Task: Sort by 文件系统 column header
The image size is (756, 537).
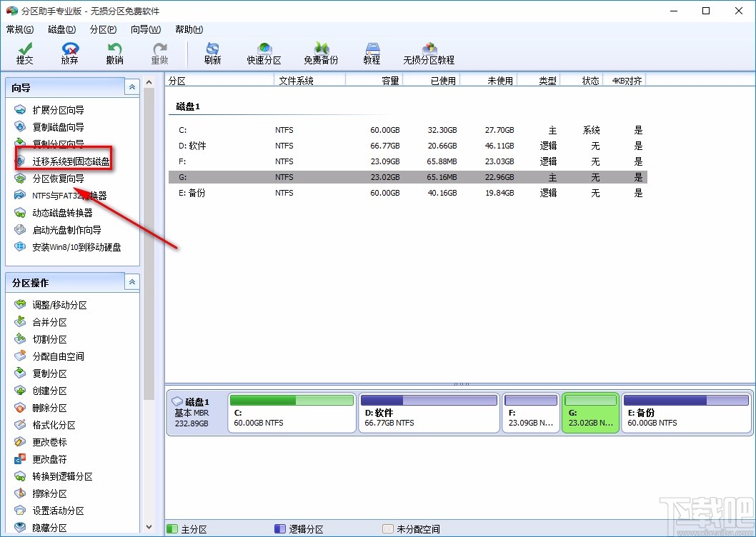Action: tap(310, 81)
